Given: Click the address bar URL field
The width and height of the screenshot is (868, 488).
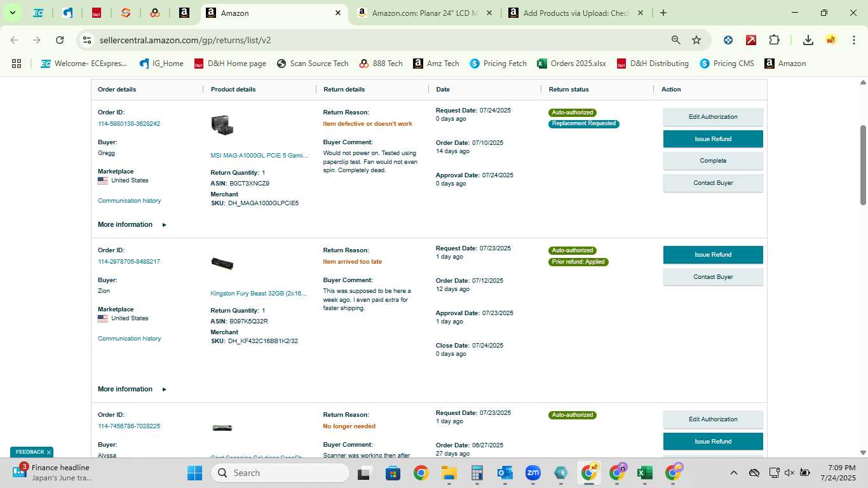Looking at the screenshot, I should point(381,40).
